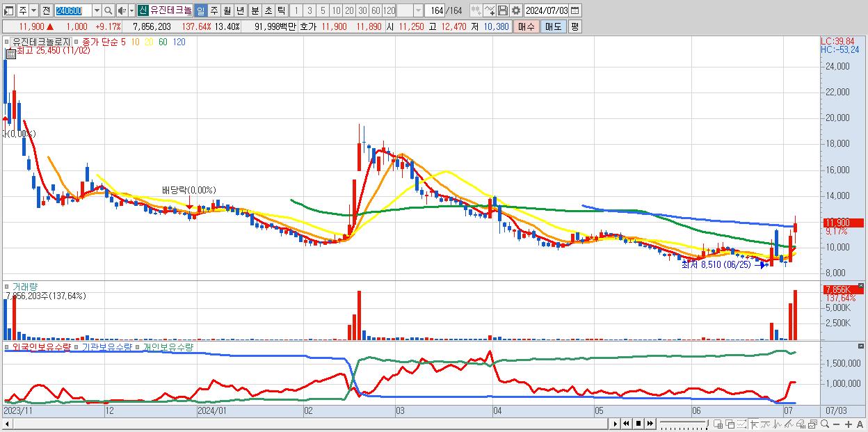The height and width of the screenshot is (432, 868).
Task: Save chart with the floppy disk icon
Action: pos(503,10)
